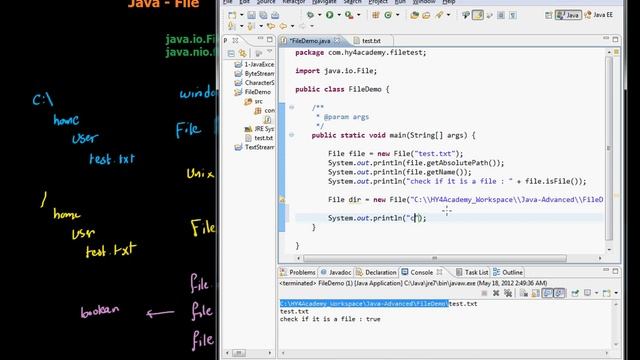Collapse All in Package Explorer
640x360 pixels.
[231, 53]
